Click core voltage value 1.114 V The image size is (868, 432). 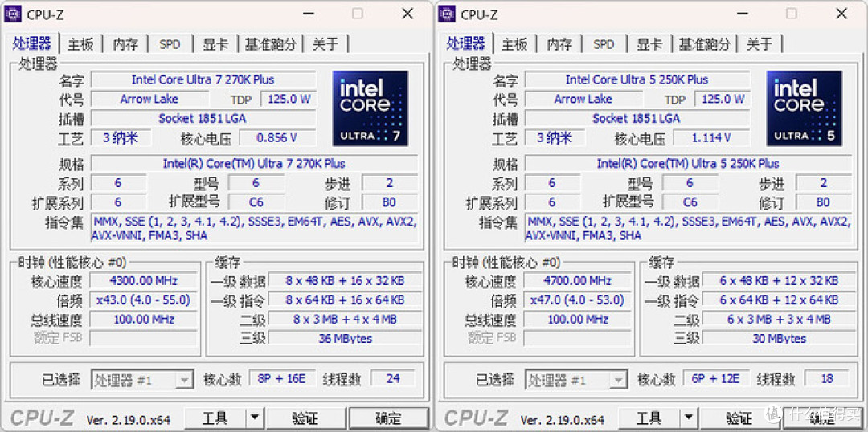pos(710,138)
